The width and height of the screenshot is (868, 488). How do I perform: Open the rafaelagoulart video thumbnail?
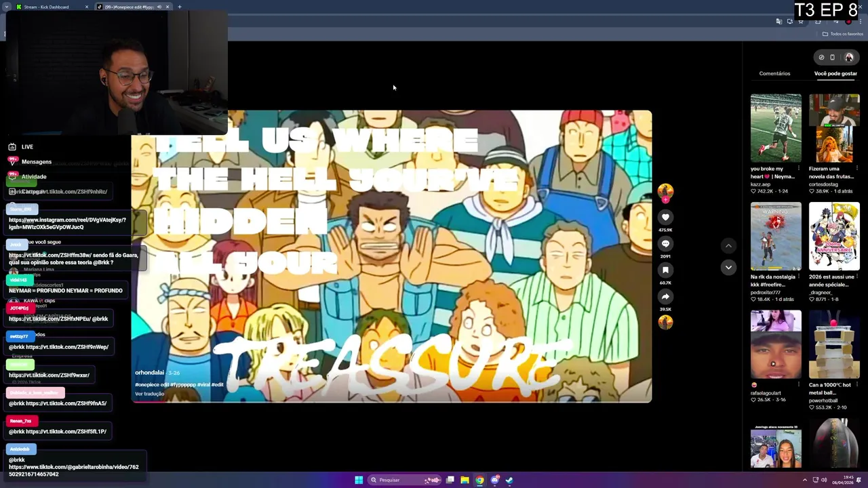(x=776, y=344)
